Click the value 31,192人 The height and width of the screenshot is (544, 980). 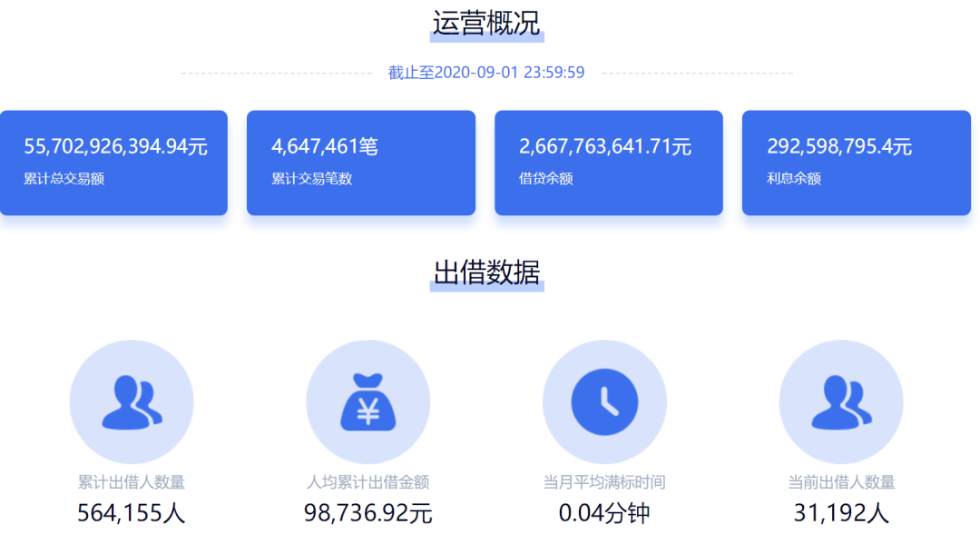coord(841,513)
